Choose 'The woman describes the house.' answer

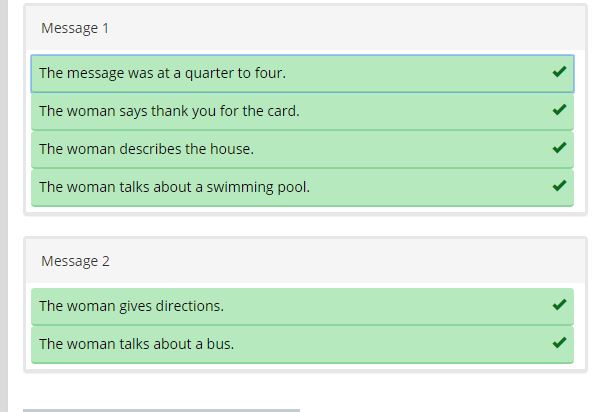coord(146,149)
